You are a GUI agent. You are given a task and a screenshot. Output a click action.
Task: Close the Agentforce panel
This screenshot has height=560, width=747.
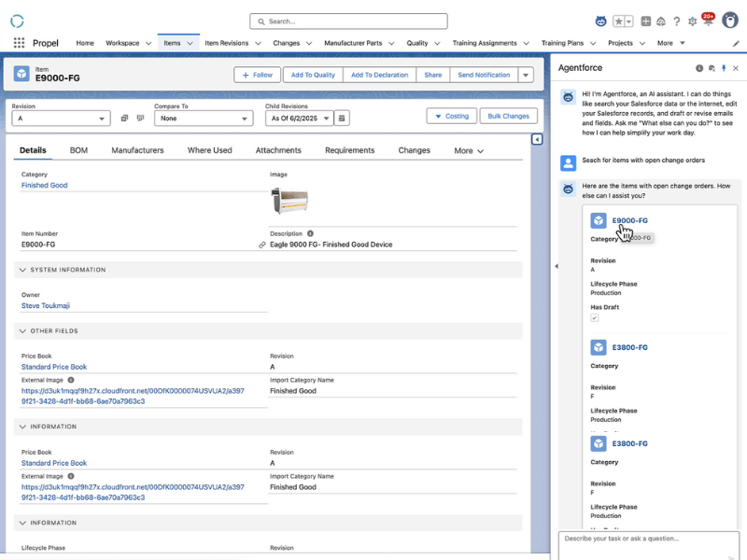[x=736, y=68]
